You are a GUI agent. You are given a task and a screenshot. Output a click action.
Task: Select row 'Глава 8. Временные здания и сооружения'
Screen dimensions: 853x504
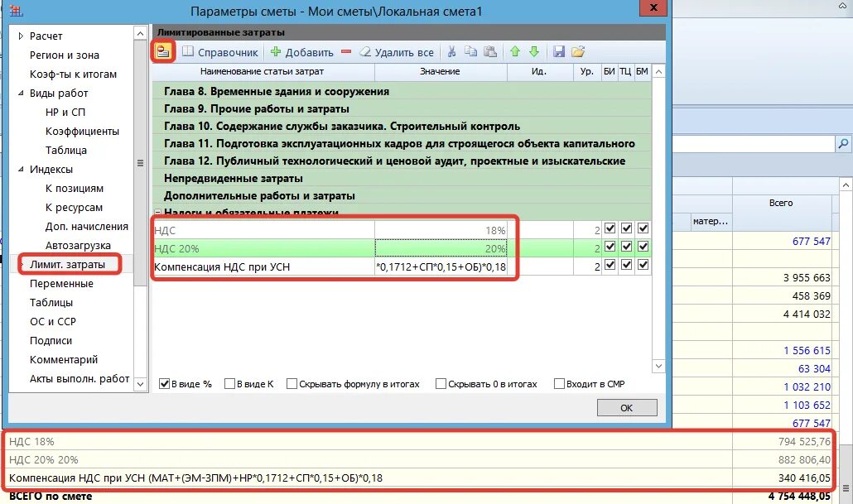402,91
